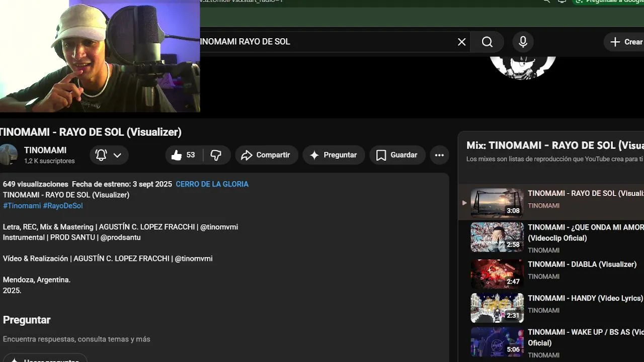Click Compartir share button
Screen dimensions: 644x362
(x=266, y=155)
